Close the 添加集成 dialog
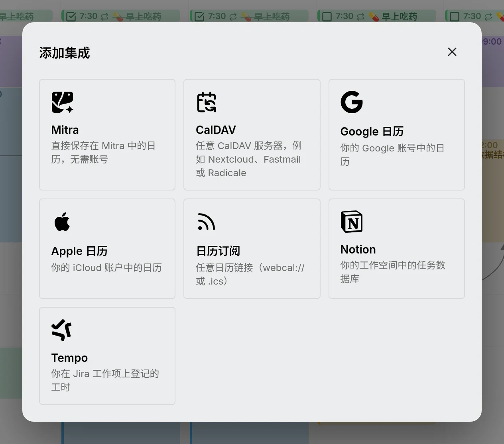Viewport: 504px width, 444px height. tap(452, 52)
